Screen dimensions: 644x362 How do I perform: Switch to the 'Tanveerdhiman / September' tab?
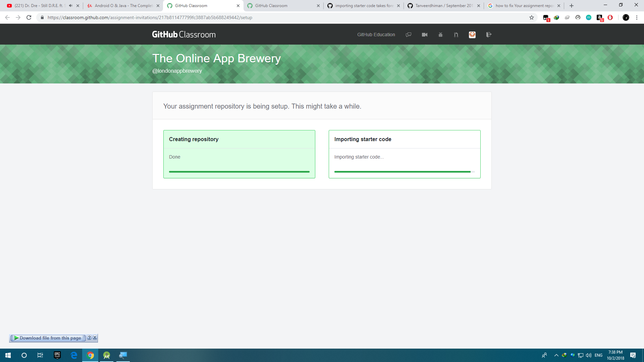443,6
